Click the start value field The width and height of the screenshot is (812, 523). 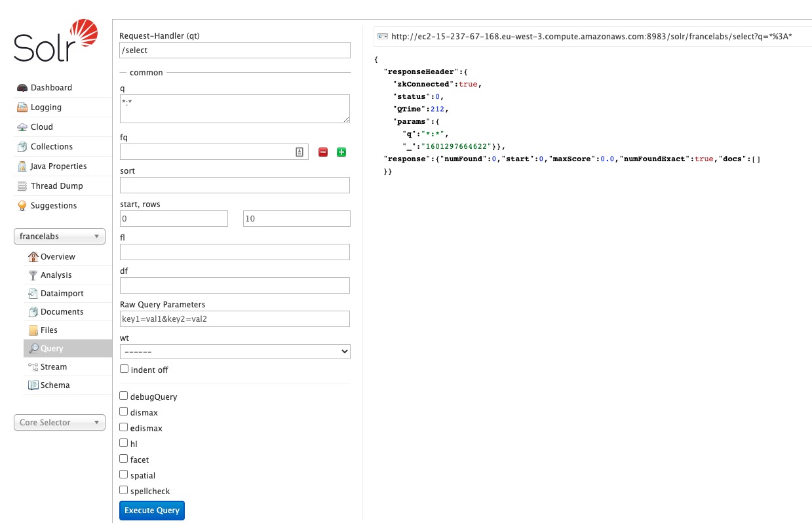174,219
